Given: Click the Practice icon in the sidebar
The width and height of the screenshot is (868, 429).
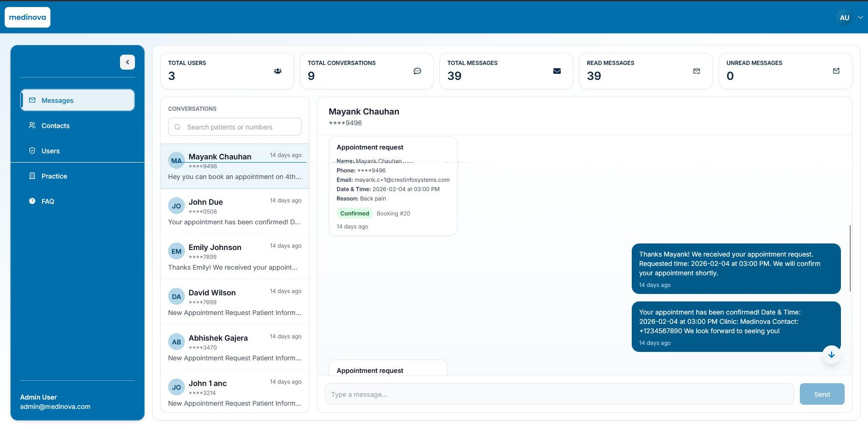Looking at the screenshot, I should [32, 176].
